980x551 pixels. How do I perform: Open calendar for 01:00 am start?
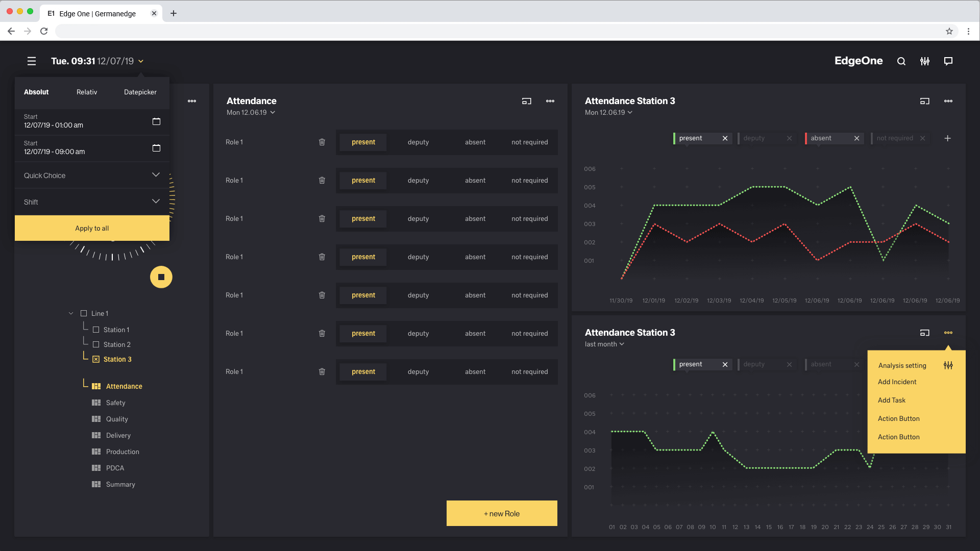click(156, 121)
